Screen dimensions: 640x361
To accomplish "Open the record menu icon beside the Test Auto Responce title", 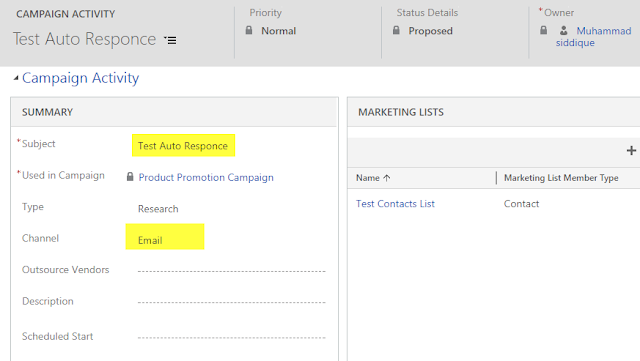I will pyautogui.click(x=170, y=40).
